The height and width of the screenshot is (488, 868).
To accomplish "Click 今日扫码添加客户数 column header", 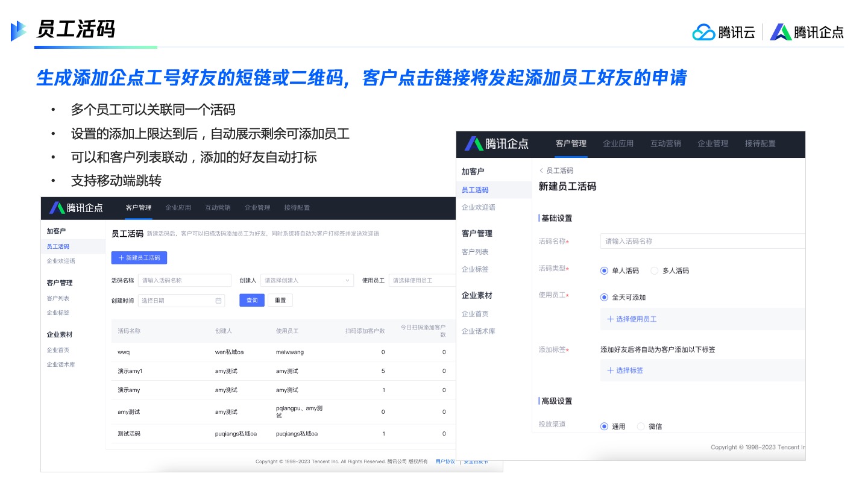I will pyautogui.click(x=424, y=331).
